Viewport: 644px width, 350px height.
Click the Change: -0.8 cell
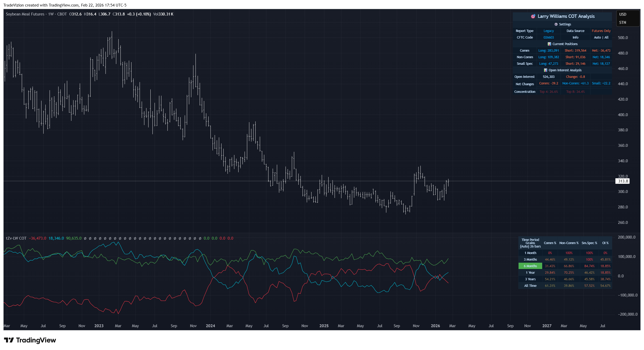coord(575,77)
